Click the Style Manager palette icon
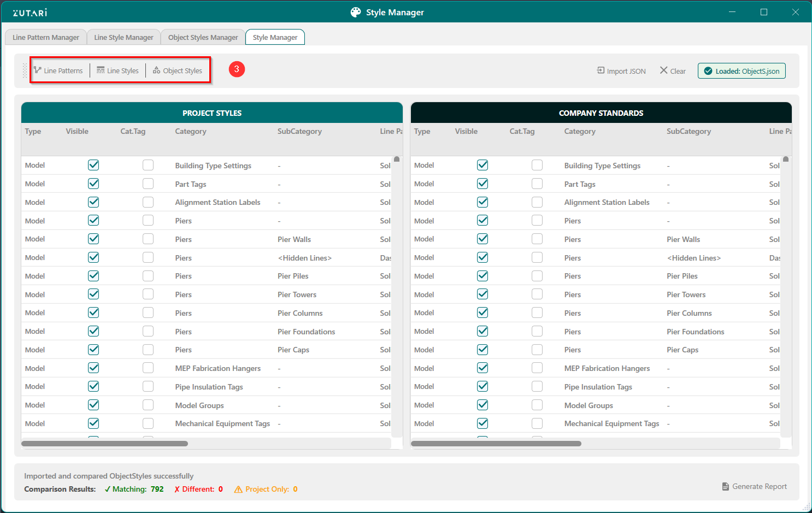Viewport: 812px width, 513px height. click(356, 12)
